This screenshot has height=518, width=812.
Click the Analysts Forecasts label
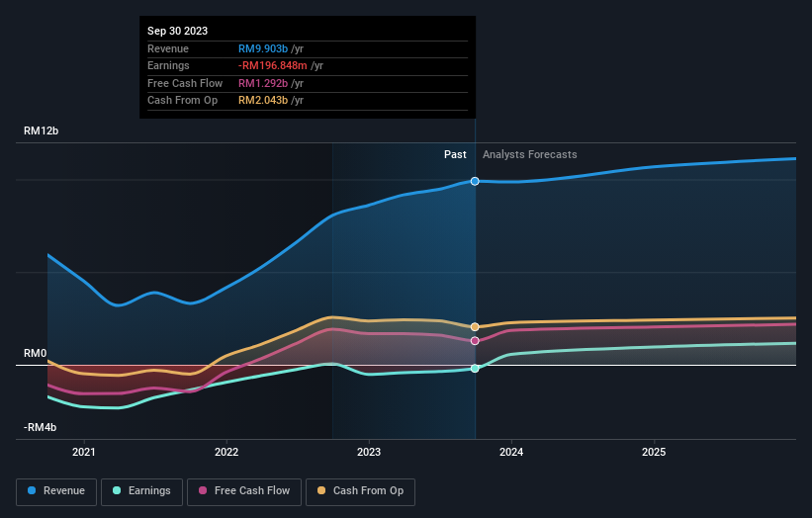coord(530,154)
